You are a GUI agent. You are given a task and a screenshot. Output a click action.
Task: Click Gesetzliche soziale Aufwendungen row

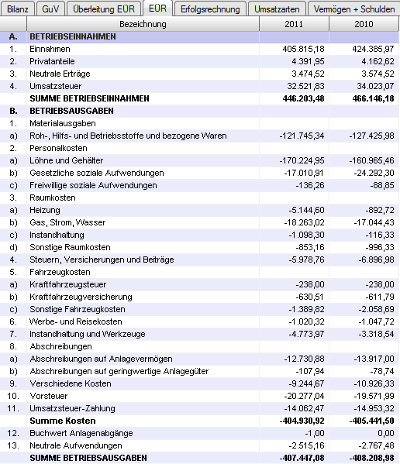[x=199, y=173]
